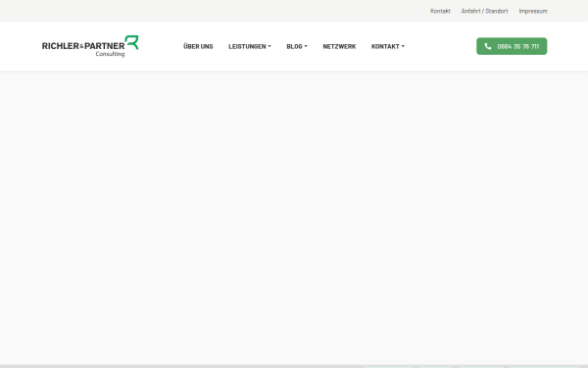Click the phone handset icon
Viewport: 588px width, 368px height.
tap(487, 46)
